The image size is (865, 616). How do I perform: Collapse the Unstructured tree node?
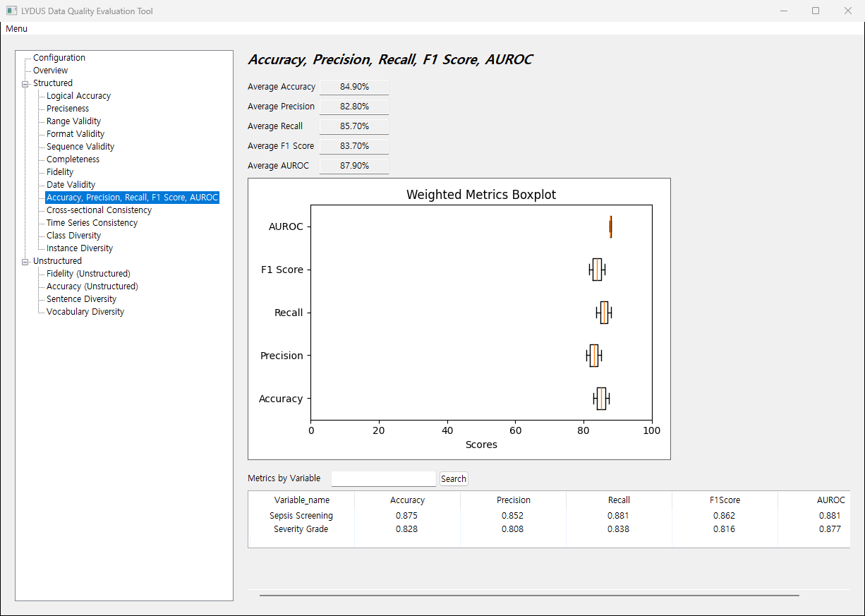[25, 262]
